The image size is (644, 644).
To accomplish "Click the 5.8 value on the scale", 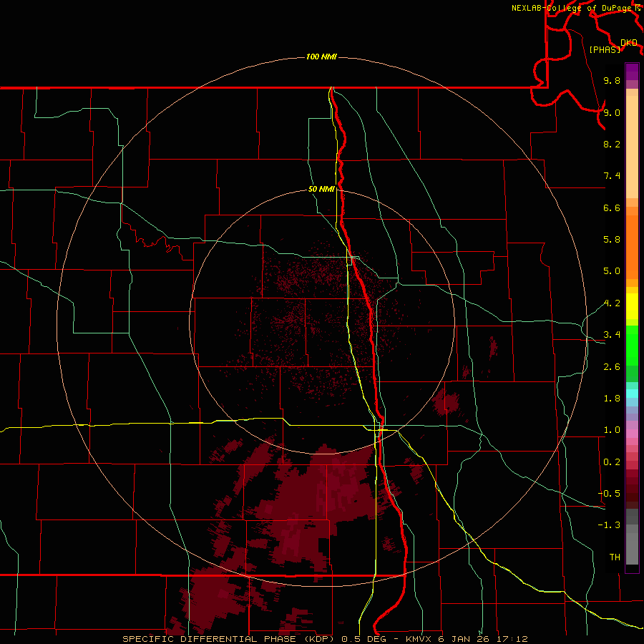I will click(612, 240).
